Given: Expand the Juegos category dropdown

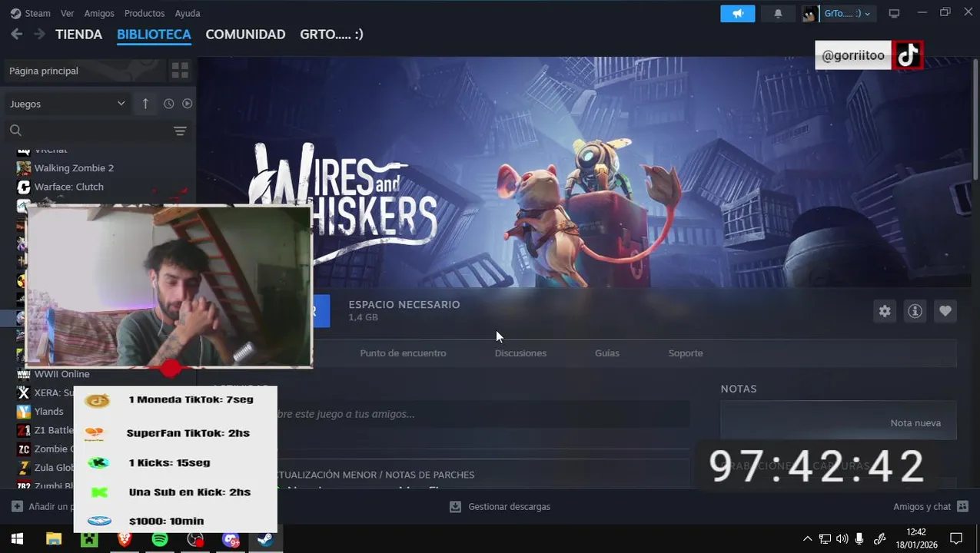Looking at the screenshot, I should tap(67, 104).
